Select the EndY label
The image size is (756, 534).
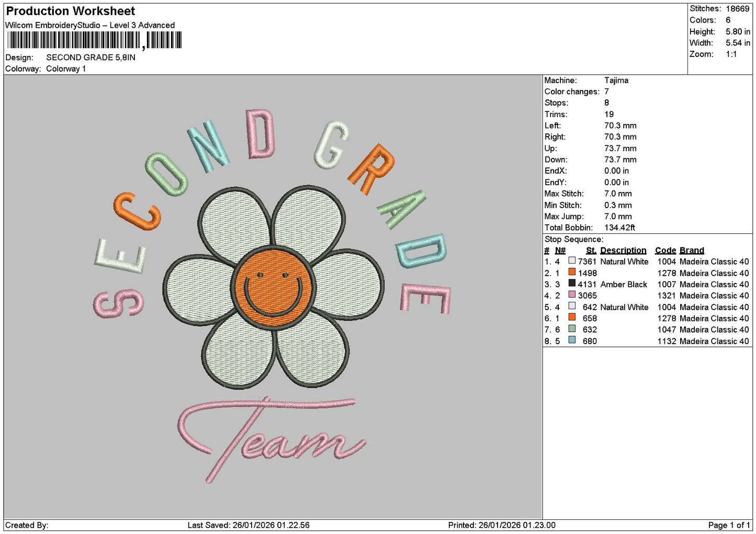tap(556, 183)
